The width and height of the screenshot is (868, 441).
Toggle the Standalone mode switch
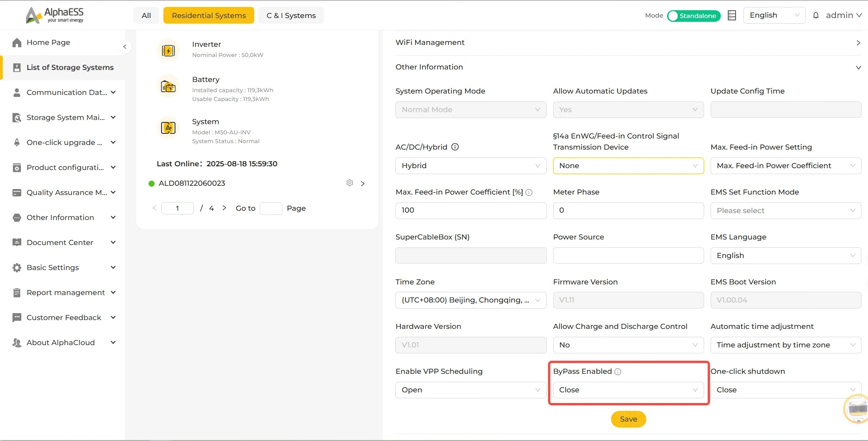point(693,16)
